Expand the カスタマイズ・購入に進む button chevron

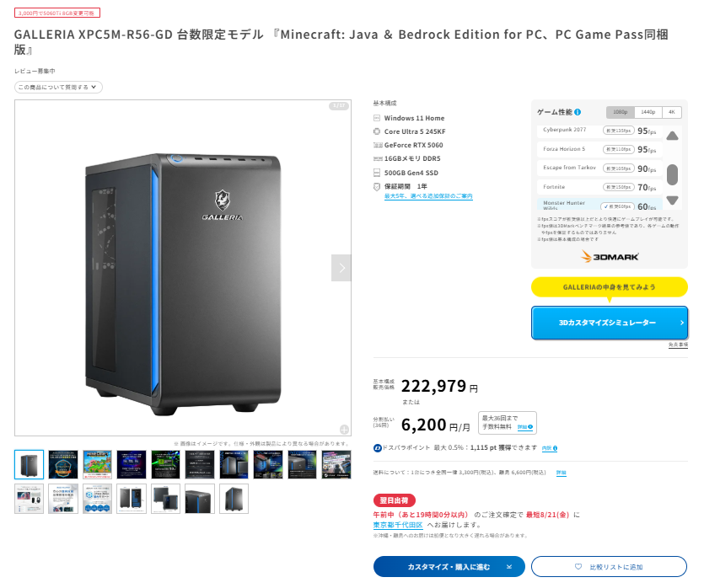tap(509, 567)
